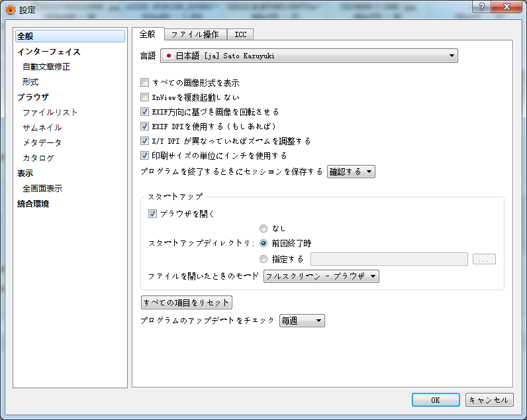Select the 指定する radio button

click(x=263, y=259)
